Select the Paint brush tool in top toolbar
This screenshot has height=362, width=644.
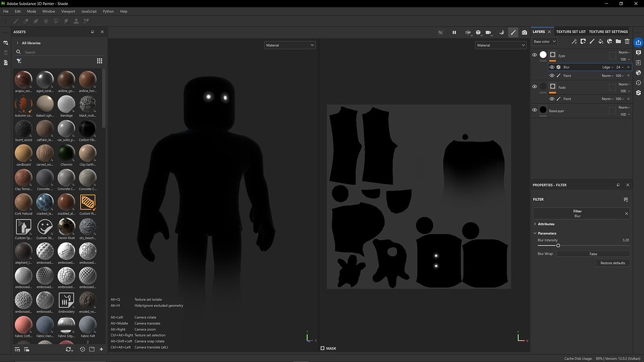click(x=16, y=21)
